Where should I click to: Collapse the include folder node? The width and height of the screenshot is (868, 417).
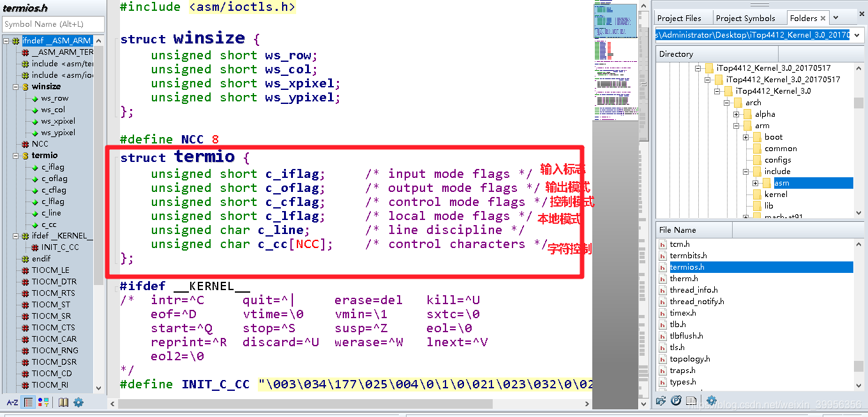(745, 172)
